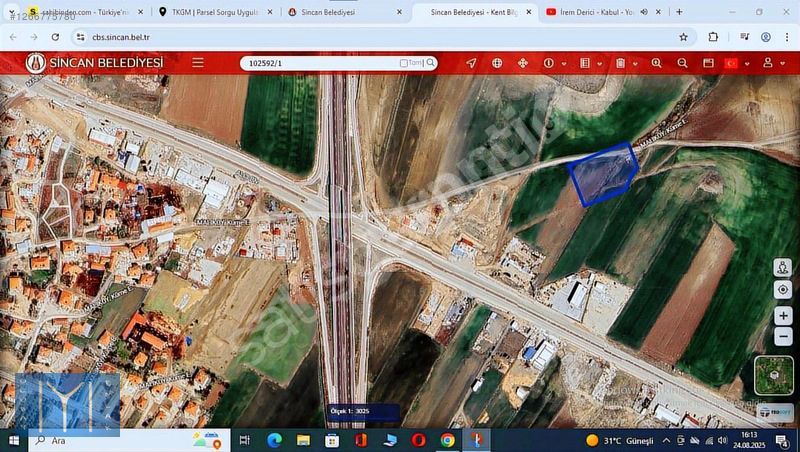This screenshot has height=452, width=800.
Task: Click the search magnifier in parcel search box
Action: click(x=430, y=63)
